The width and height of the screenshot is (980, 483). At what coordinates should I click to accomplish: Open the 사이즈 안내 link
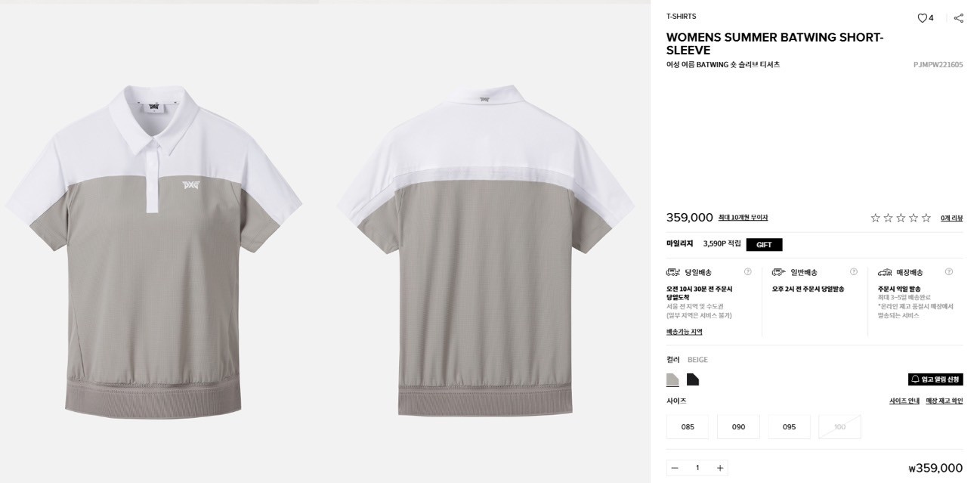(904, 401)
